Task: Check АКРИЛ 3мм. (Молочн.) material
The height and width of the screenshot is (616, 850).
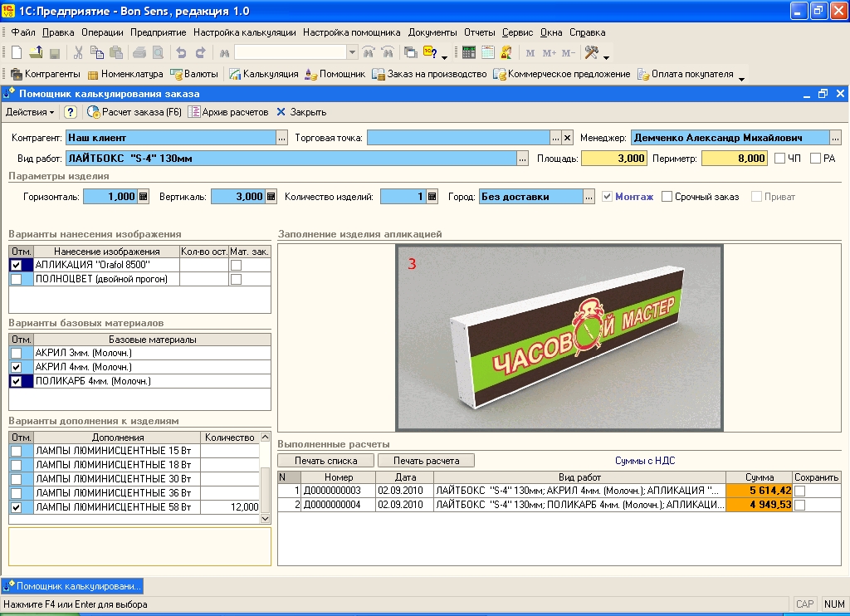Action: [16, 353]
